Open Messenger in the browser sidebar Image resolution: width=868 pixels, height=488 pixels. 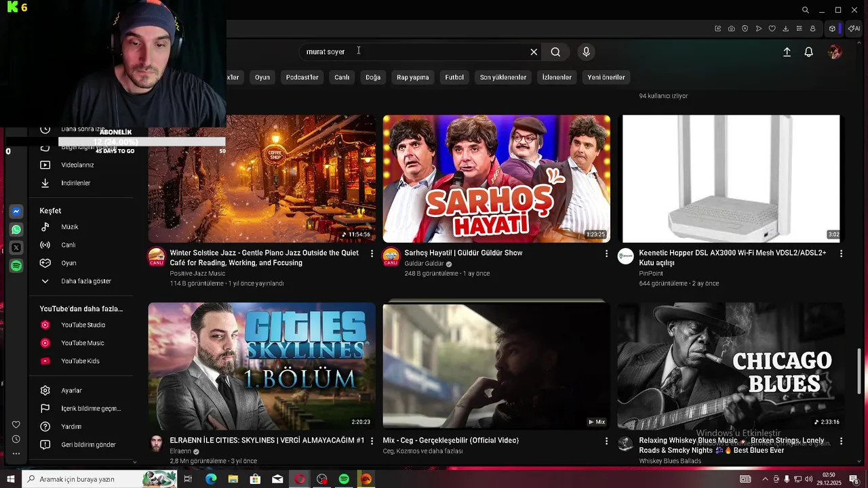[x=16, y=211]
